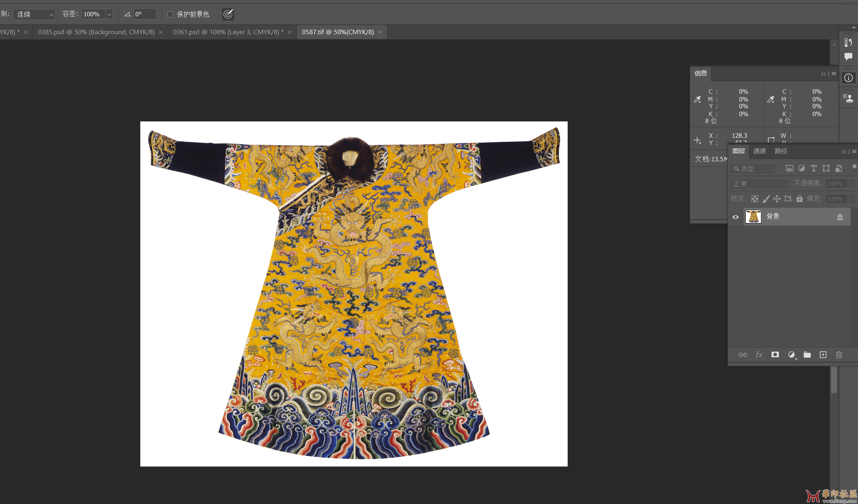Filter layers by adjustment layers icon
The image size is (858, 504).
click(801, 168)
